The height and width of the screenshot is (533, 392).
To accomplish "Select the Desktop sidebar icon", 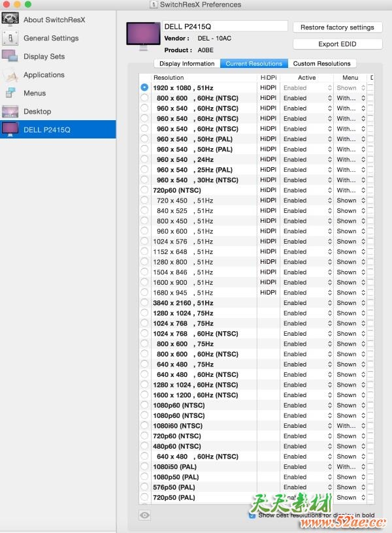I will tap(10, 111).
